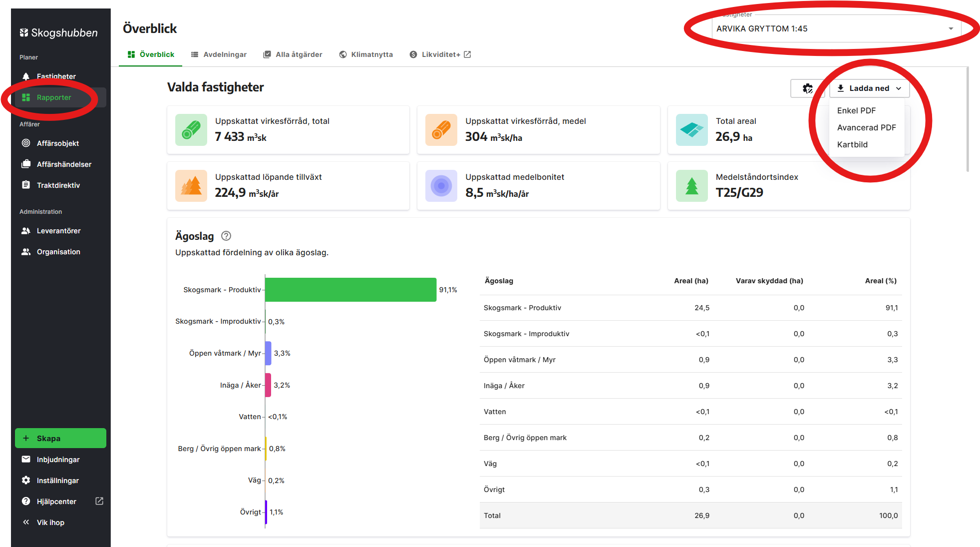980x547 pixels.
Task: Open Leverantörer from the sidebar
Action: pyautogui.click(x=58, y=231)
